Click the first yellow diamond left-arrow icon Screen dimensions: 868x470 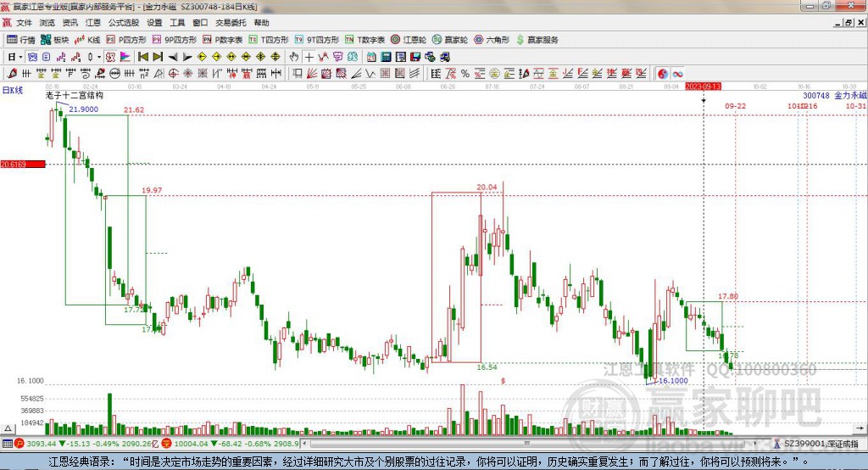pyautogui.click(x=202, y=57)
